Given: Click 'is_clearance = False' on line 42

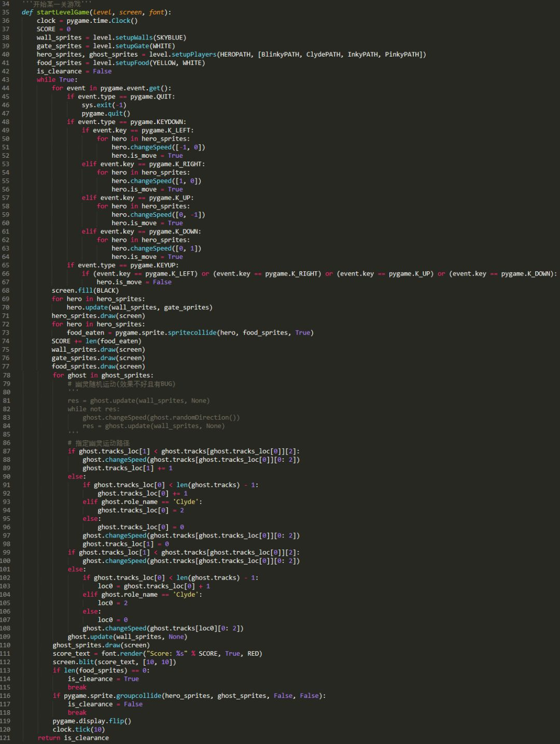Looking at the screenshot, I should tap(74, 72).
